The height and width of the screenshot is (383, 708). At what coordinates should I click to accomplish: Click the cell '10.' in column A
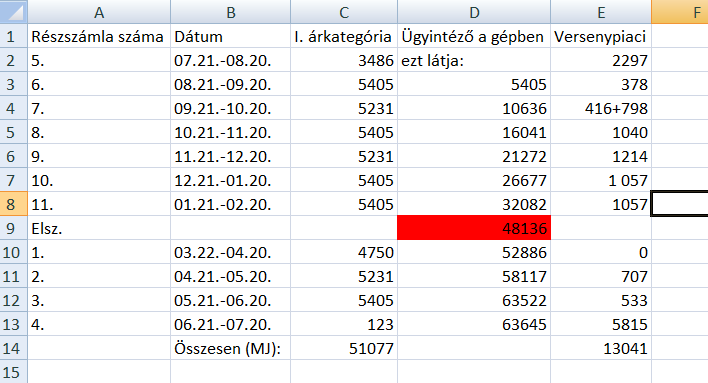[99, 180]
